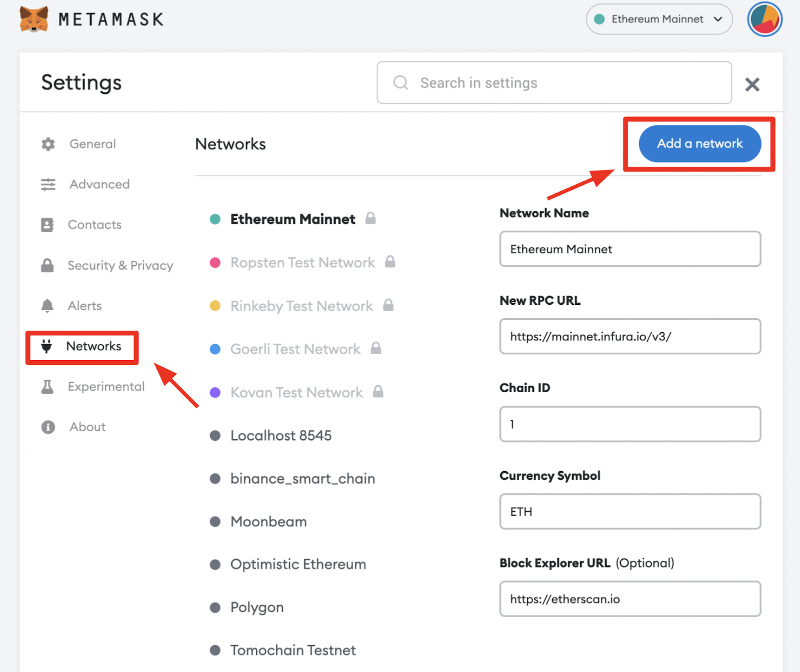Click the Currency Symbol field label
The image size is (800, 672).
click(x=549, y=476)
